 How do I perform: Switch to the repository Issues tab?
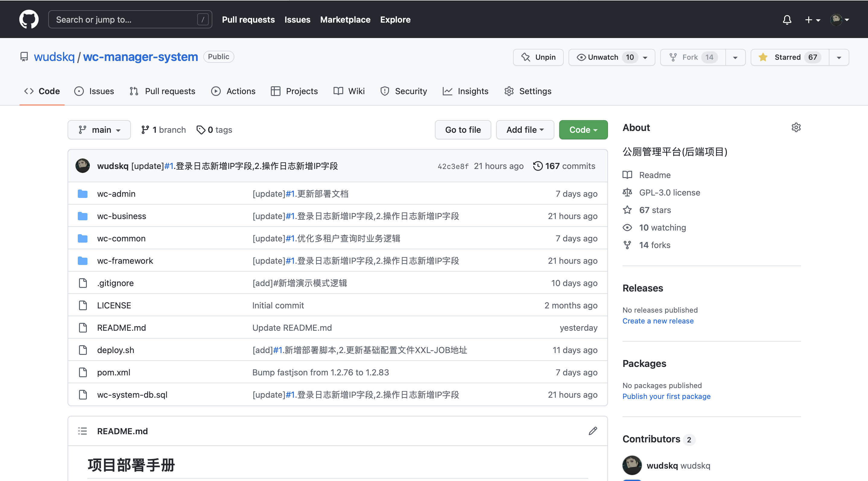click(x=94, y=91)
